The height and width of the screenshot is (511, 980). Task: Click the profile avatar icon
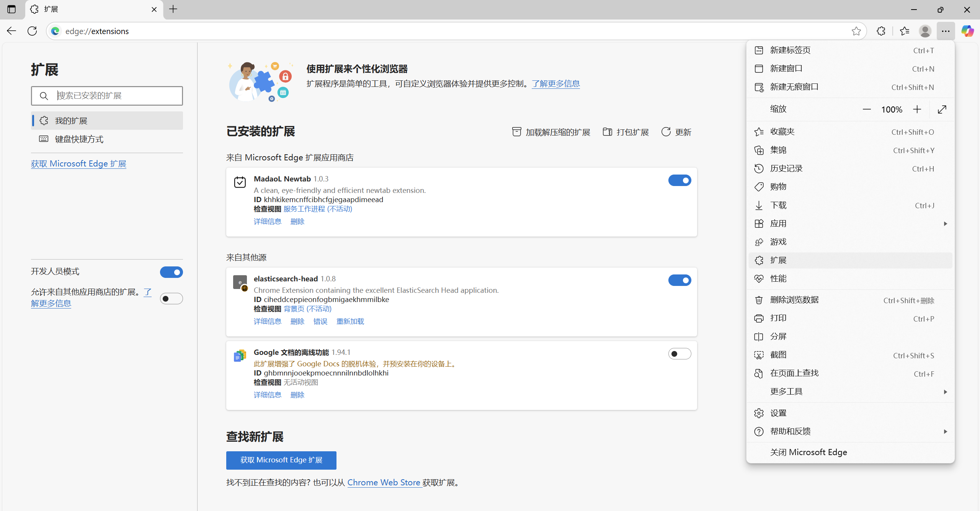[x=925, y=31]
